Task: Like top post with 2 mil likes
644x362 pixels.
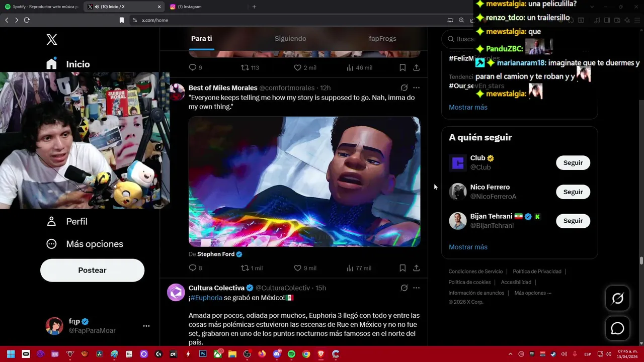Action: [x=305, y=67]
